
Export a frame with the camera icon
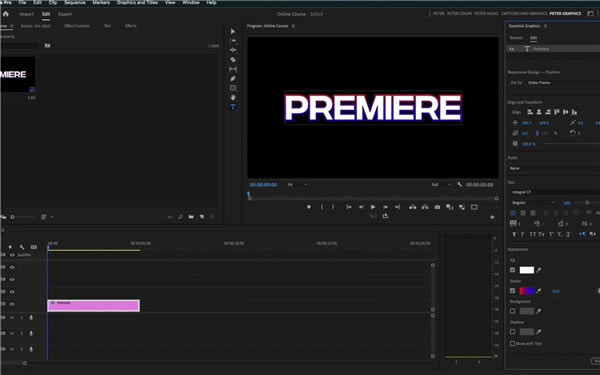[437, 207]
